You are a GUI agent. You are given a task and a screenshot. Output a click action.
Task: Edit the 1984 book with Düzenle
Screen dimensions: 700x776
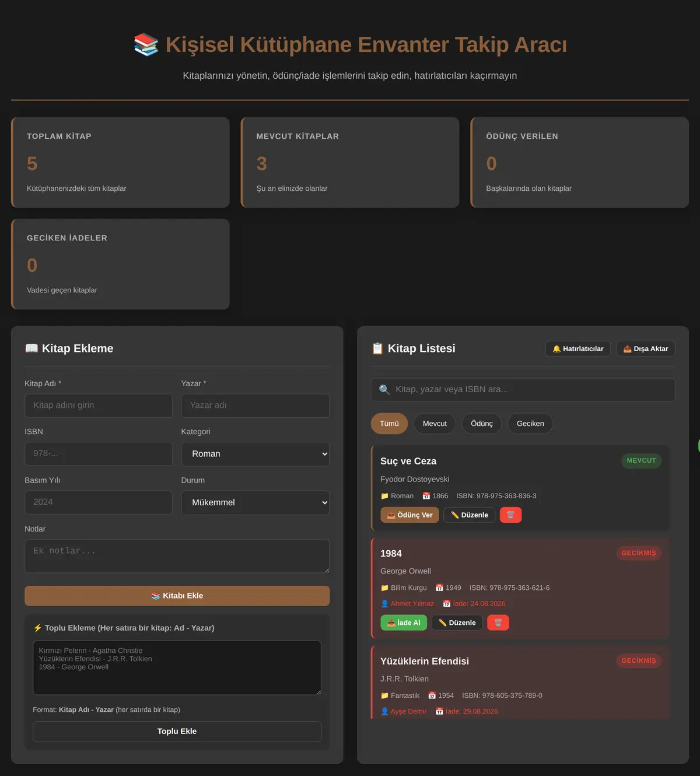click(x=457, y=623)
